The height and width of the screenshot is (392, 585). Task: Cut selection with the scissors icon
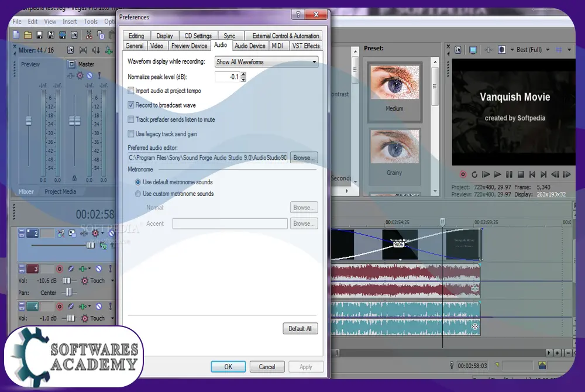[89, 35]
